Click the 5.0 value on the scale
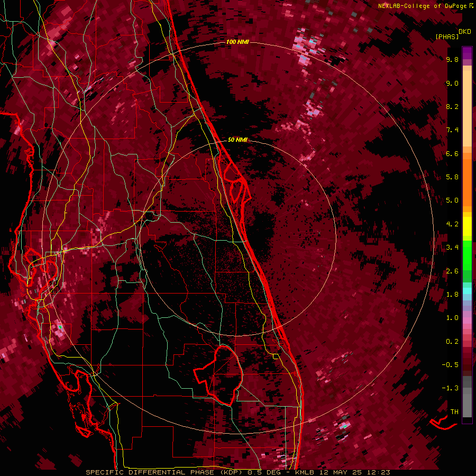The width and height of the screenshot is (476, 476). click(x=452, y=200)
